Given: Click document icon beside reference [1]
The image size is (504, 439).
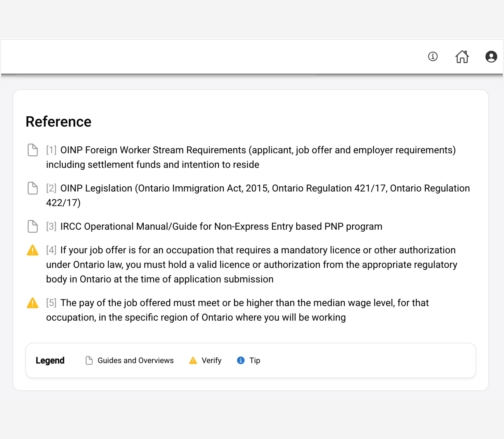Looking at the screenshot, I should tap(33, 150).
